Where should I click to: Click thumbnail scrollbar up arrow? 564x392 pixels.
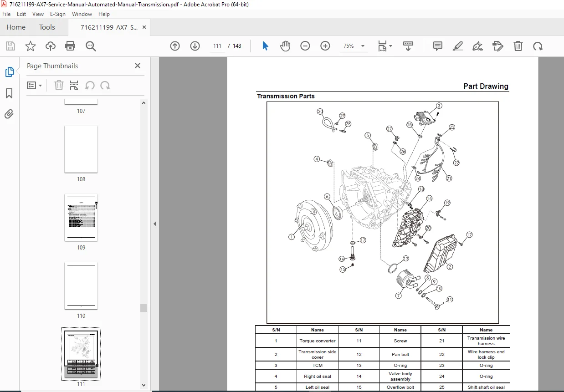[144, 103]
